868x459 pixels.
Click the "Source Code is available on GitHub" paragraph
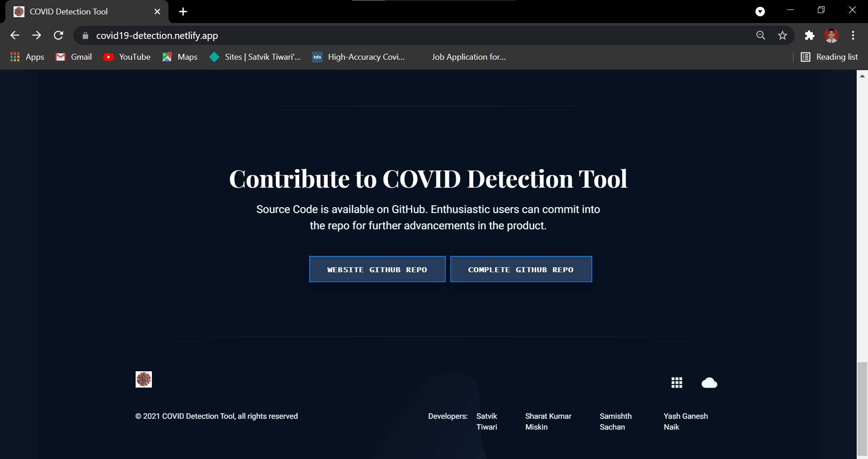click(428, 218)
